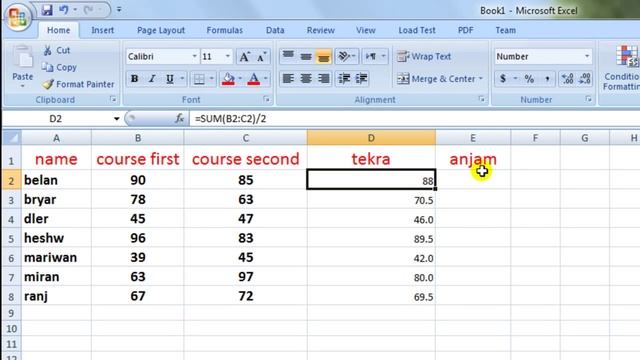The width and height of the screenshot is (640, 360).
Task: Set Middle Align vertical alignment
Action: [x=306, y=57]
